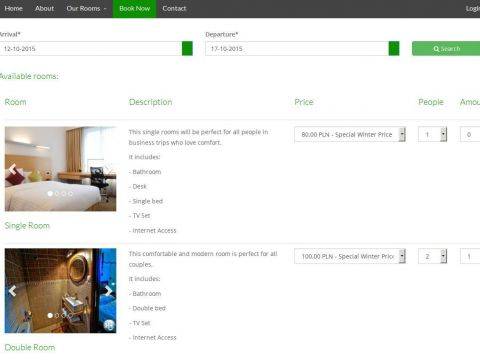The height and width of the screenshot is (360, 480).
Task: Open the Arrival calendar picker button
Action: pos(187,49)
